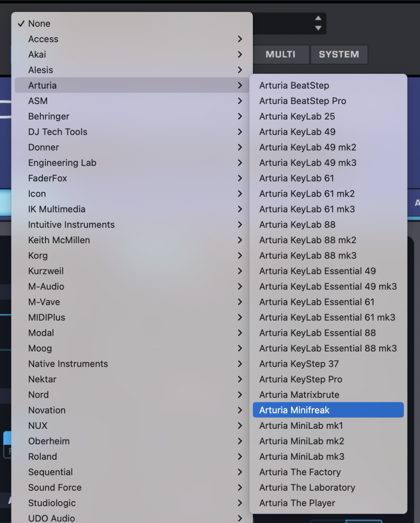420x523 pixels.
Task: Open the Akai submenu
Action: click(x=132, y=54)
